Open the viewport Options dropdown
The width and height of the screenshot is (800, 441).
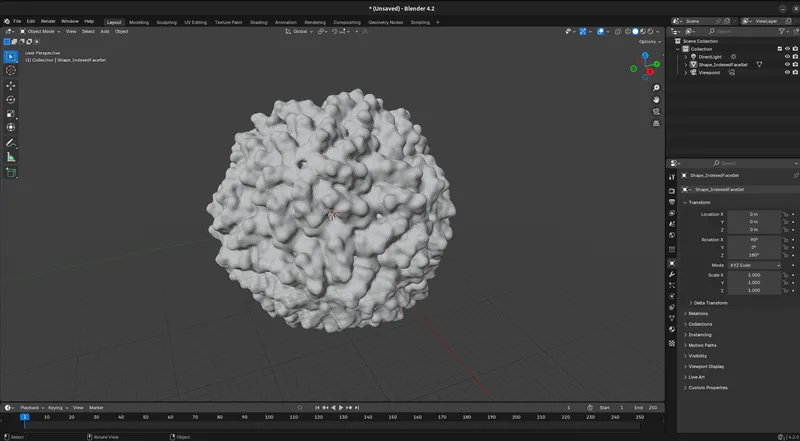[x=649, y=42]
